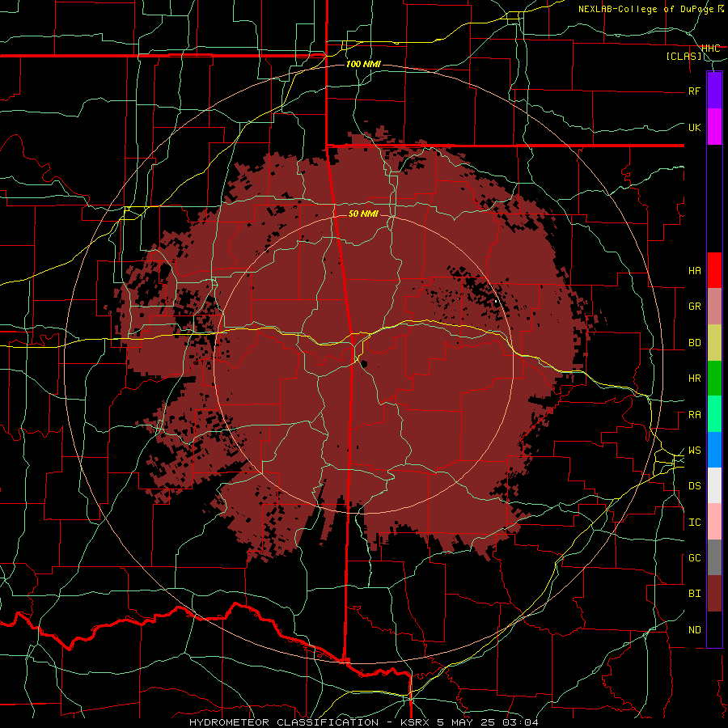This screenshot has width=728, height=728.
Task: Click the 'IC' legend label
Action: click(x=694, y=523)
